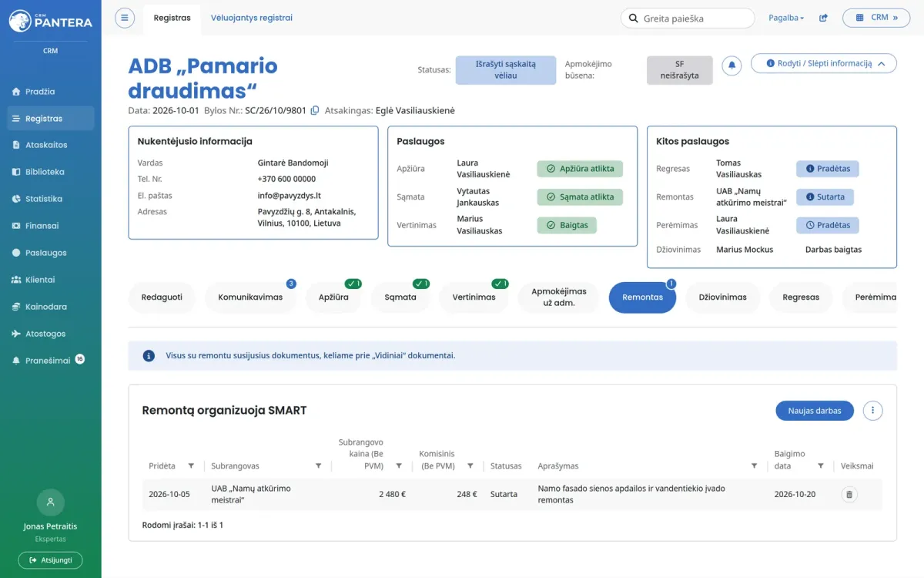Open Kainodara in the sidebar
The width and height of the screenshot is (924, 578).
coord(51,307)
